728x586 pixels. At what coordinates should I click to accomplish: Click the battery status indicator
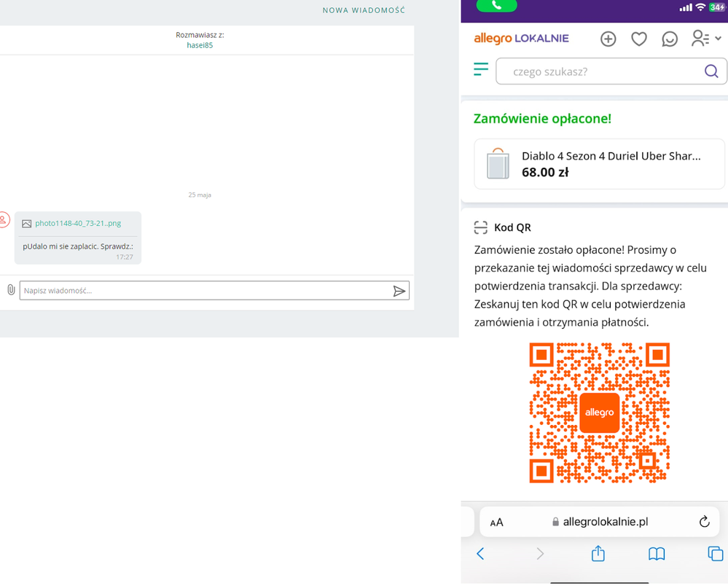pyautogui.click(x=718, y=7)
